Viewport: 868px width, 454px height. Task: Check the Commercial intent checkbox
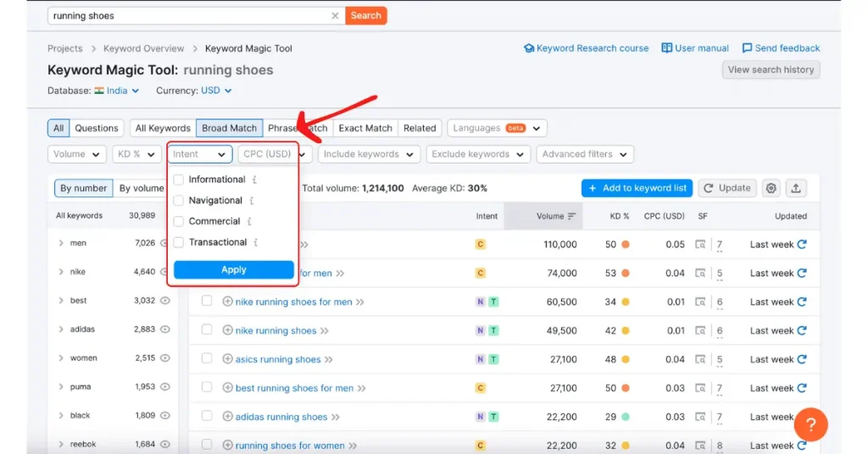[178, 222]
